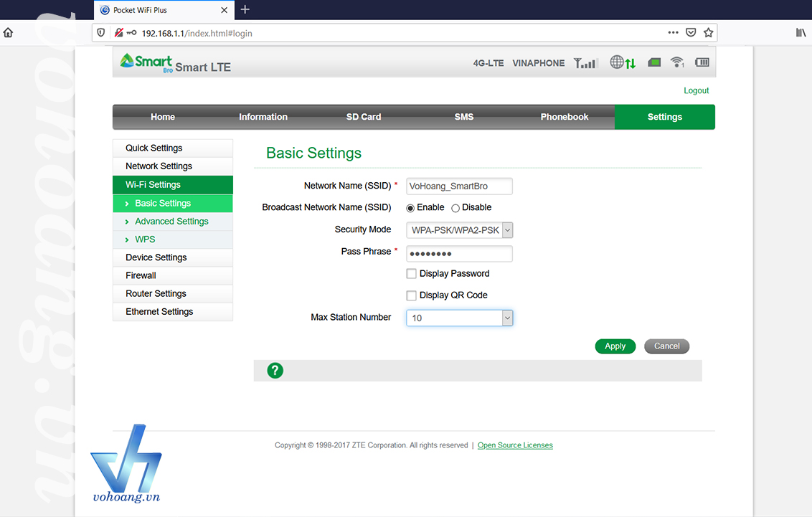The image size is (812, 517).
Task: Open Firewall in the sidebar
Action: (x=172, y=276)
